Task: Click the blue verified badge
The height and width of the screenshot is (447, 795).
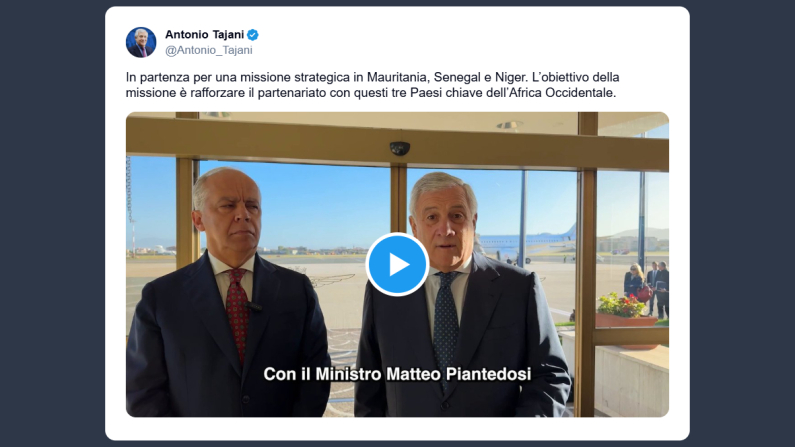Action: (x=253, y=34)
